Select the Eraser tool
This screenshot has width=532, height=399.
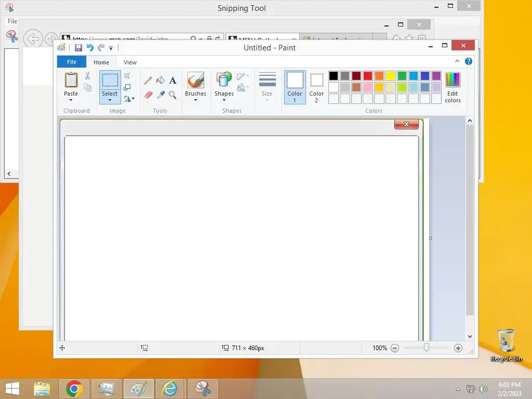pos(148,95)
